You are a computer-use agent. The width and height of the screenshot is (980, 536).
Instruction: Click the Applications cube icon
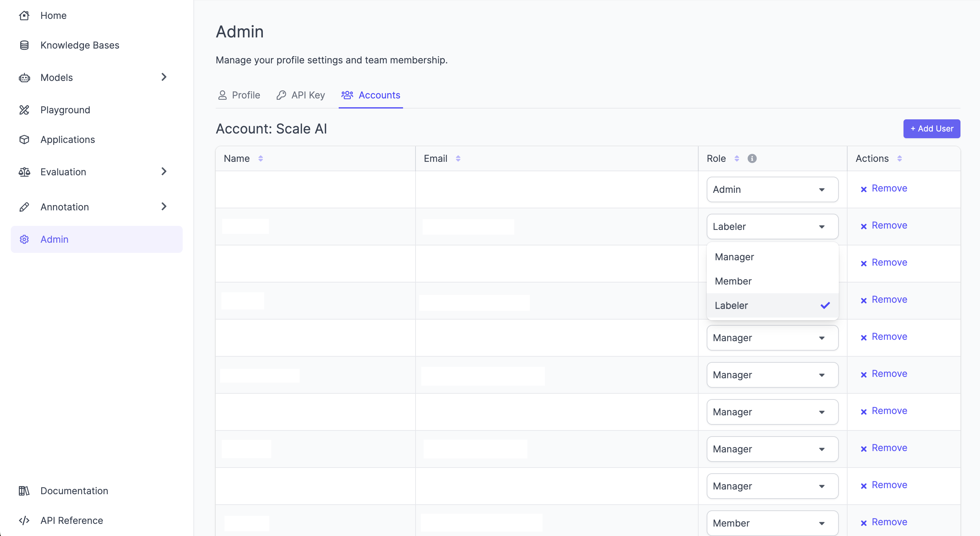[24, 140]
